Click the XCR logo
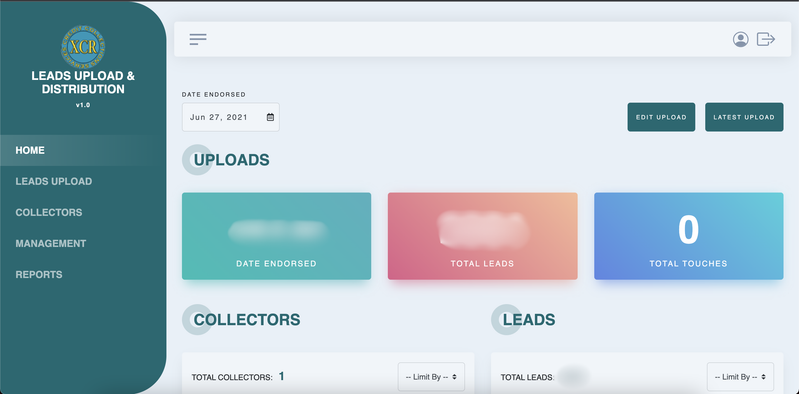Image resolution: width=799 pixels, height=394 pixels. (83, 47)
